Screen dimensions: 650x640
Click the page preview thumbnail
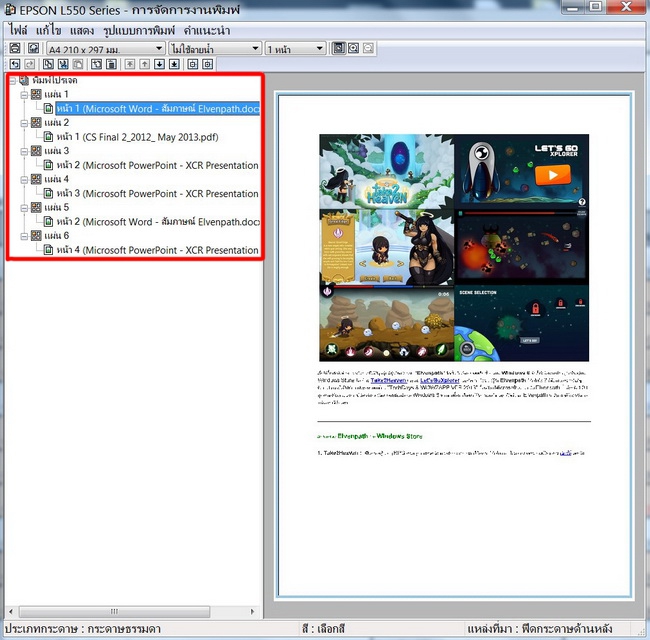(x=454, y=345)
